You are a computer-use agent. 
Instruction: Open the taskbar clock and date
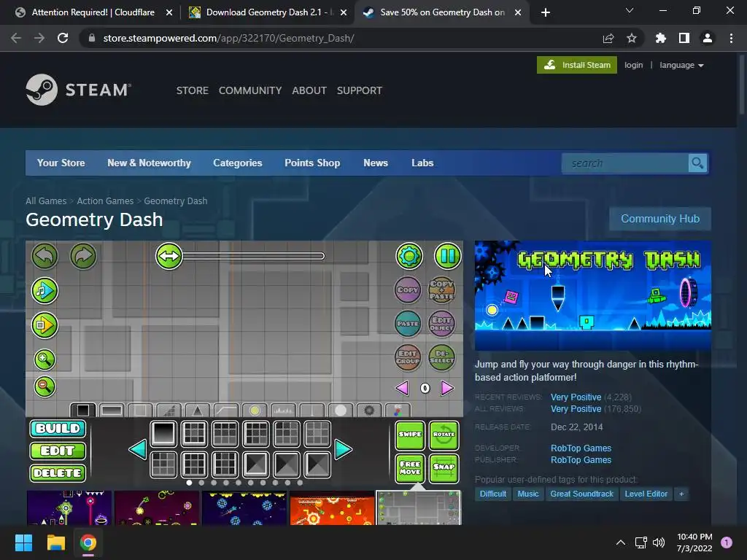pyautogui.click(x=694, y=542)
